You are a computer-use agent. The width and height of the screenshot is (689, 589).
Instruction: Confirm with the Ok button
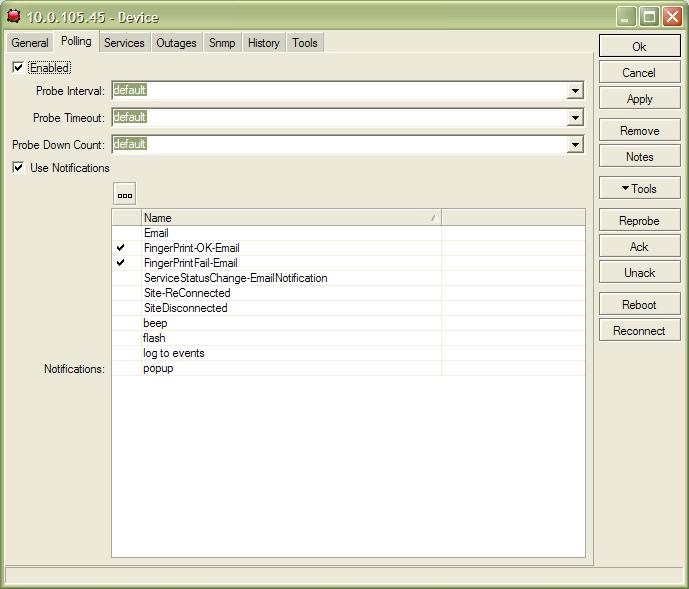click(639, 46)
